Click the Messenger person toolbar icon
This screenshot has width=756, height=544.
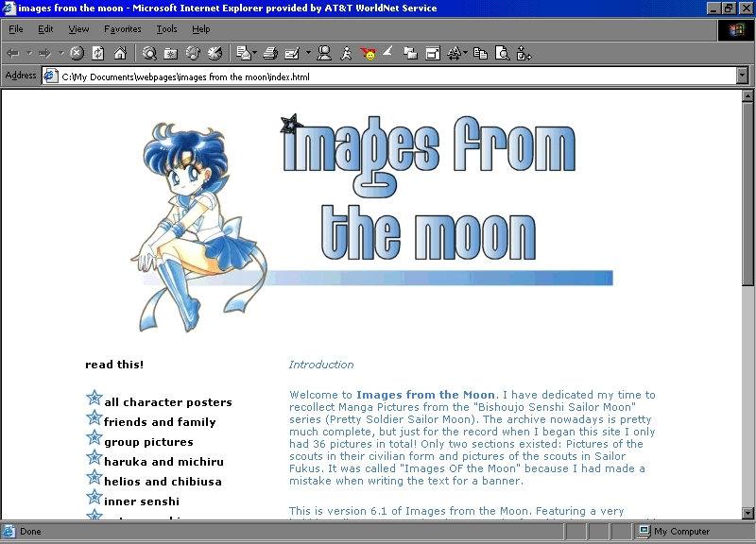(x=324, y=53)
